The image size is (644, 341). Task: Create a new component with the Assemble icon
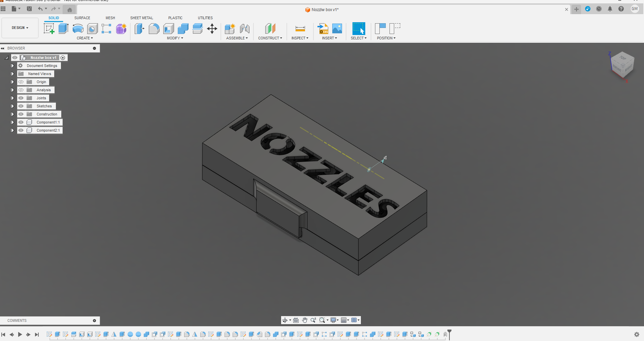point(230,28)
